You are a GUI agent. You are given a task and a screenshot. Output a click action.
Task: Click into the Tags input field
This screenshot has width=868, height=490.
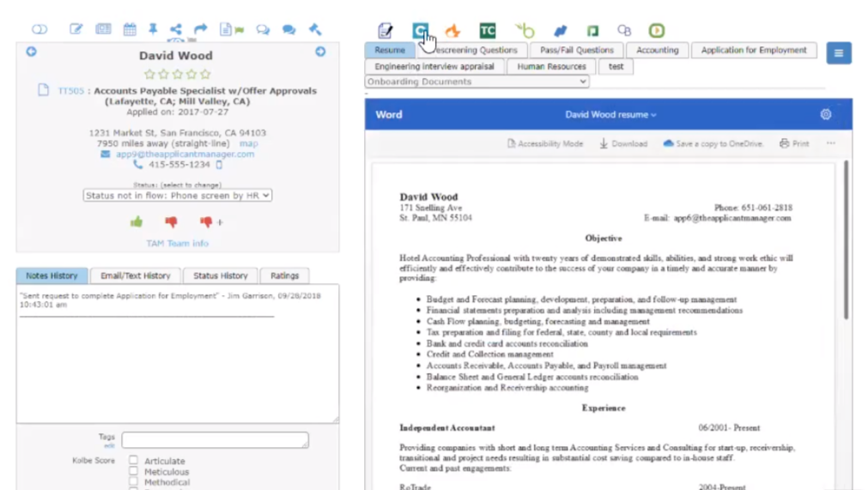[x=215, y=439]
